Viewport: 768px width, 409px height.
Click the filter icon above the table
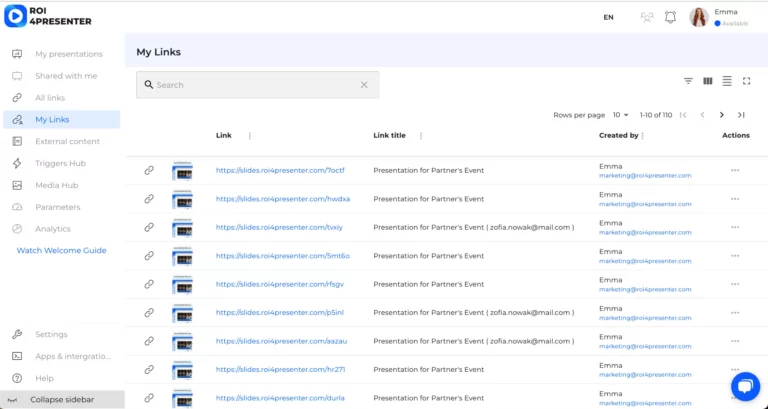pyautogui.click(x=688, y=81)
